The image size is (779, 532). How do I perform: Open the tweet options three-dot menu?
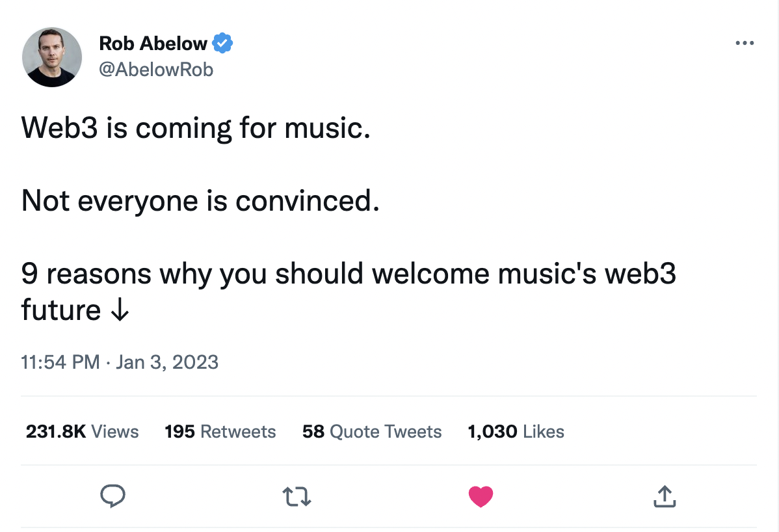pyautogui.click(x=744, y=43)
